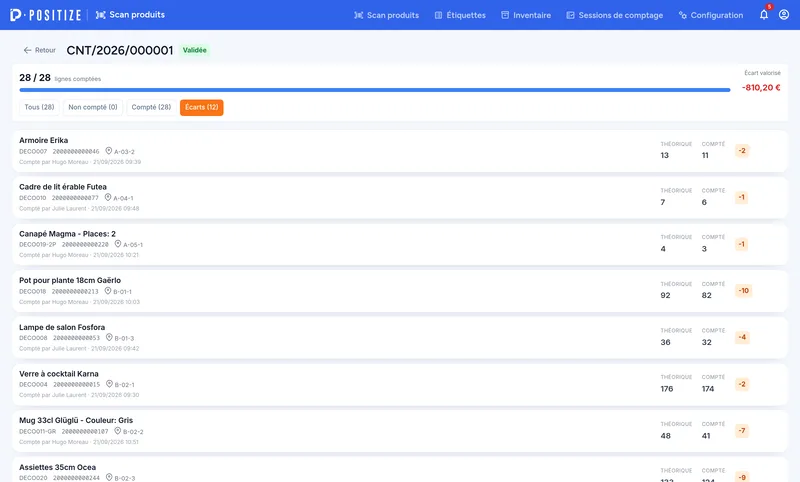Click the counting progress bar

pos(374,90)
